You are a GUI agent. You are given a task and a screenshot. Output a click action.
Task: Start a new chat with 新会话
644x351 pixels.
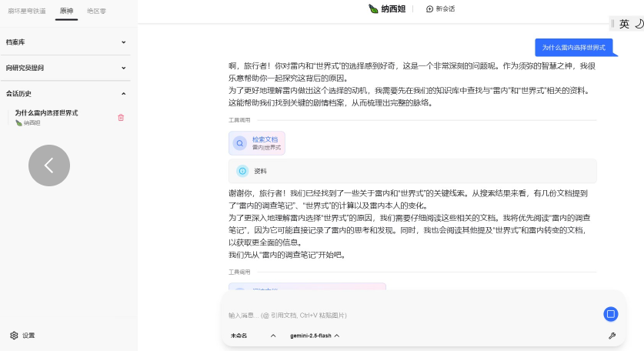click(x=440, y=9)
